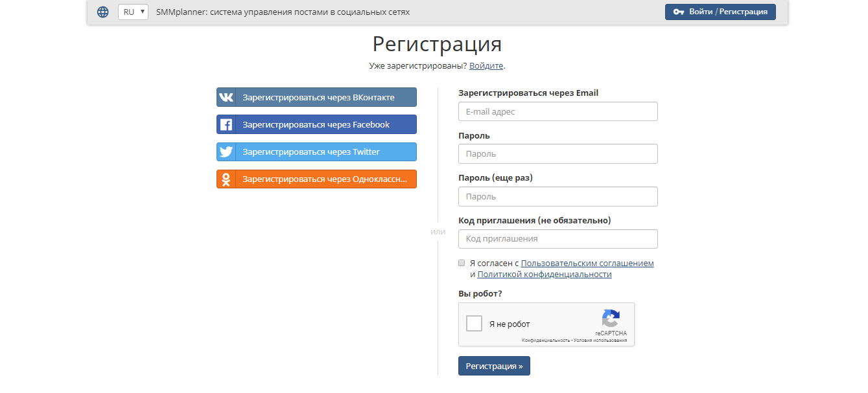Viewport: 868px width, 393px height.
Task: Submit with the "Регистрация »" button
Action: (x=494, y=366)
